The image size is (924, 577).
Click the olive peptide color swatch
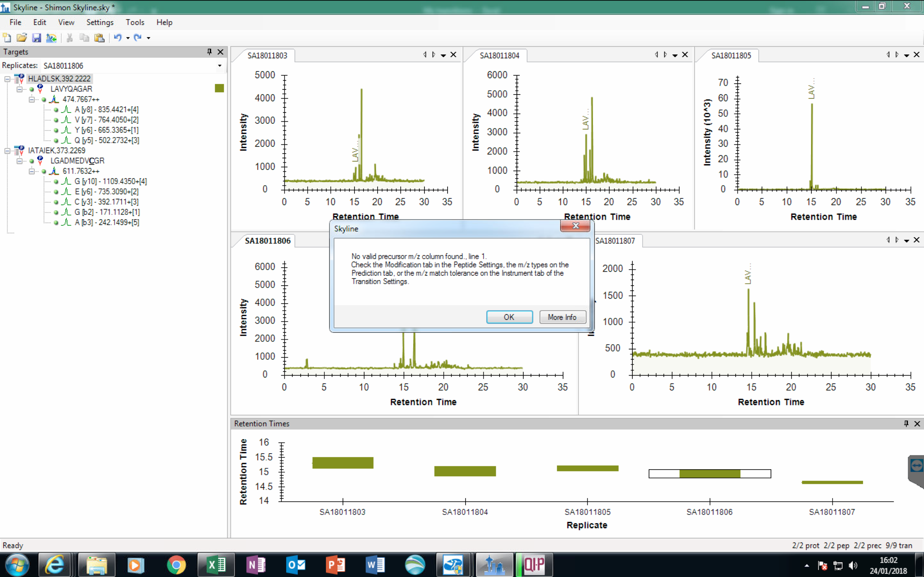click(219, 89)
